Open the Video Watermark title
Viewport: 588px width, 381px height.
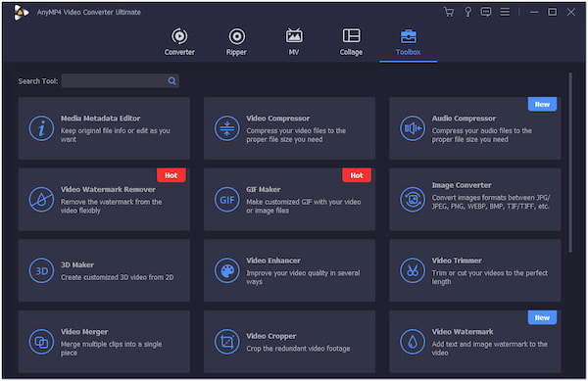click(463, 332)
